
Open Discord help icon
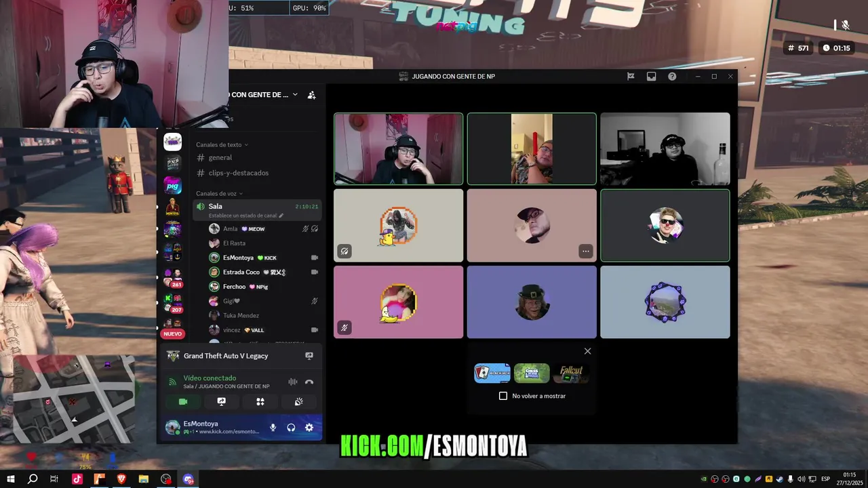(x=672, y=77)
